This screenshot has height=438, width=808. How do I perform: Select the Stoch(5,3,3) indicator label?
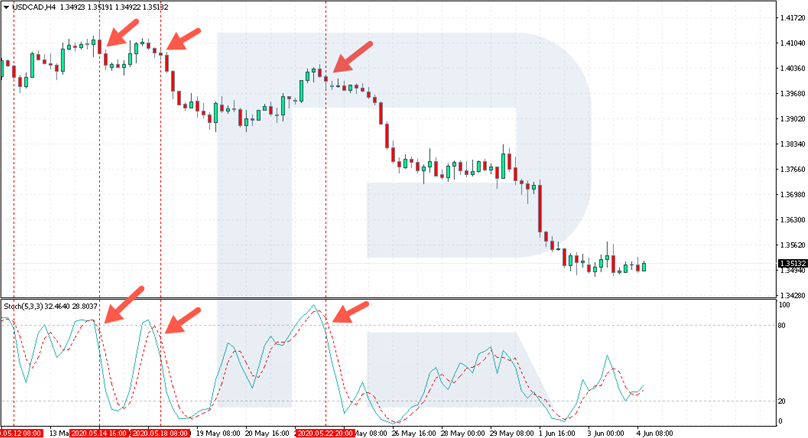tap(23, 306)
